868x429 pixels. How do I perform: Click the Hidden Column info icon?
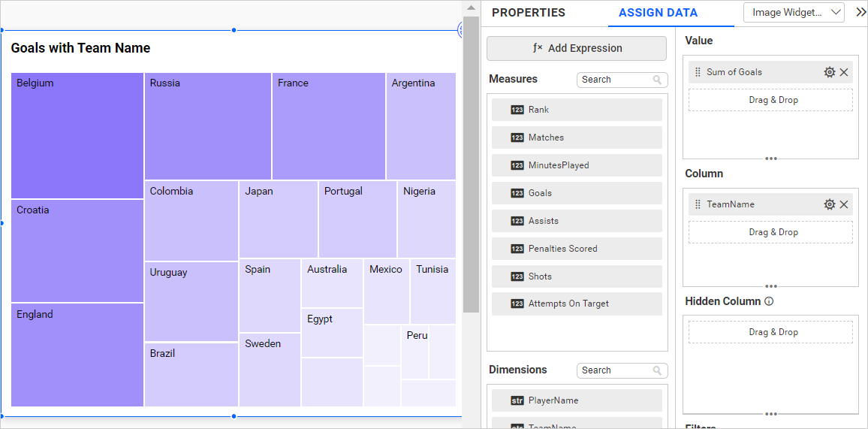coord(769,301)
